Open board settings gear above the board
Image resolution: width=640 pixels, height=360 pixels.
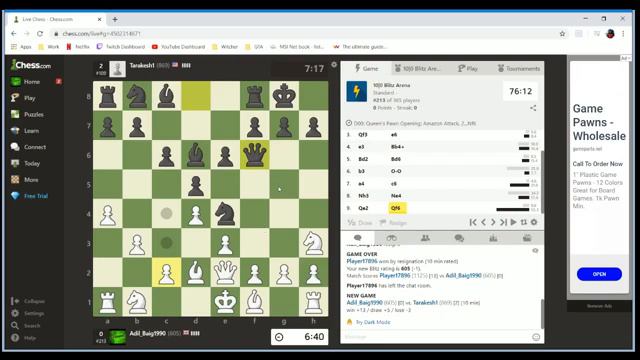pos(334,64)
